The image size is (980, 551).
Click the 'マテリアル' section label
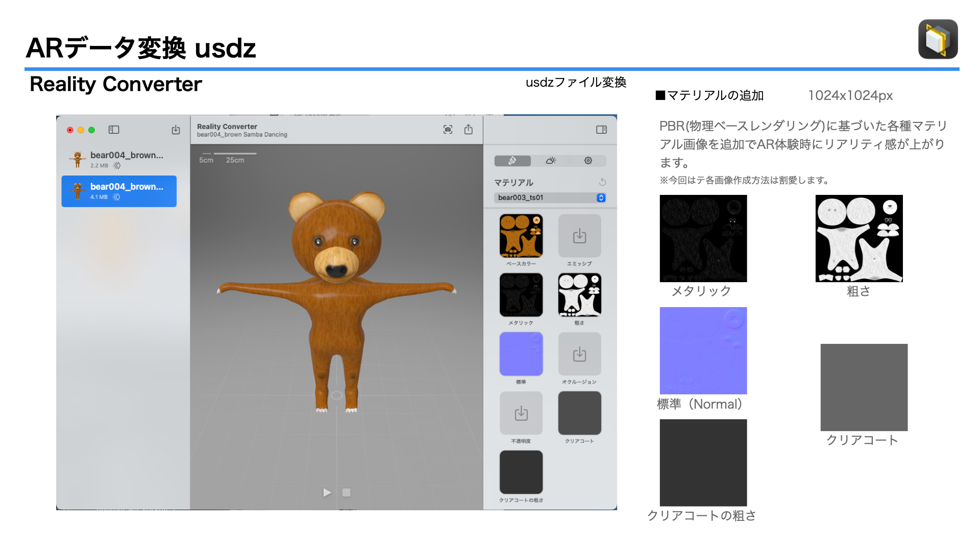click(x=513, y=183)
